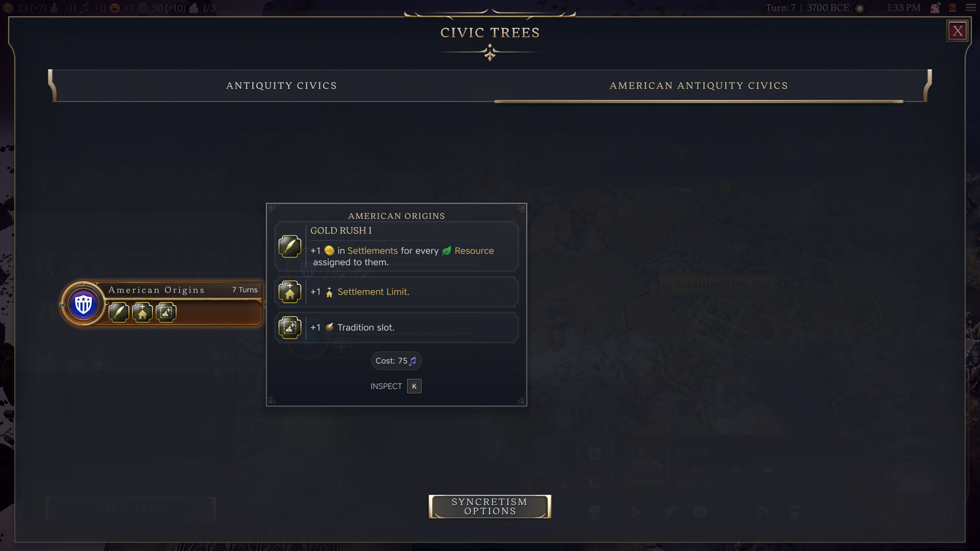The width and height of the screenshot is (980, 551).
Task: Click the Gold Rush I quill icon in the tooltip
Action: 290,246
